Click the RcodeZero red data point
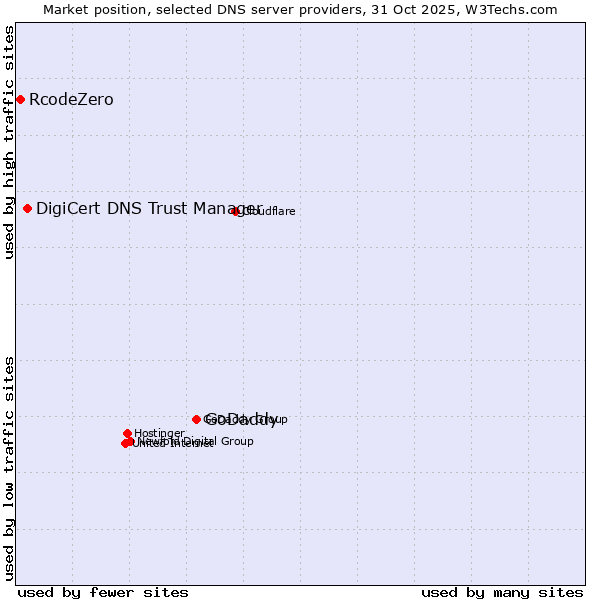The width and height of the screenshot is (600, 600). [20, 99]
